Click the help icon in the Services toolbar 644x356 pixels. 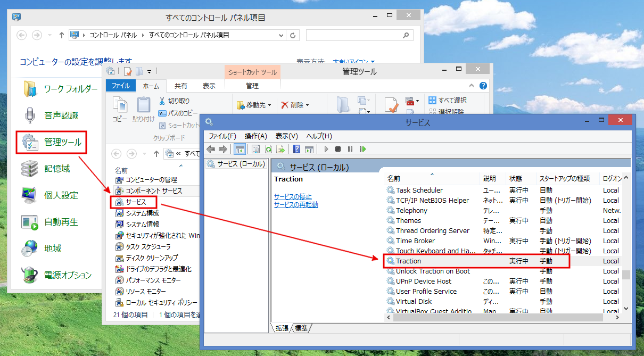(x=297, y=149)
